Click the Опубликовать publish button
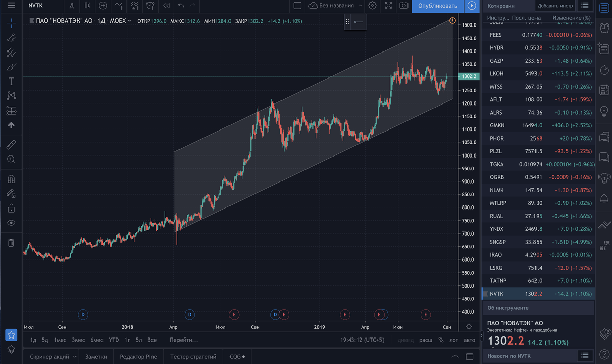This screenshot has height=364, width=612. click(438, 6)
